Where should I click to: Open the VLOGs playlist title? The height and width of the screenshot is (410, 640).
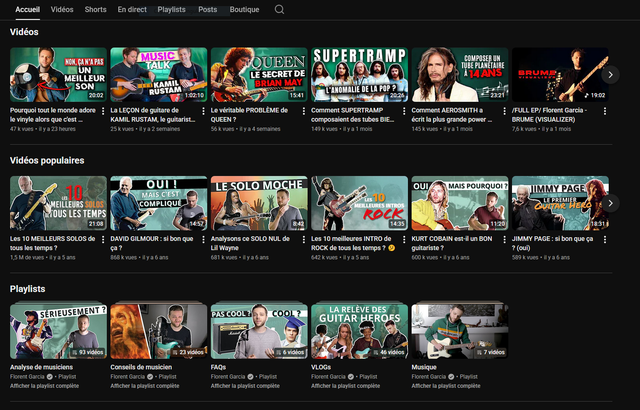tap(321, 367)
